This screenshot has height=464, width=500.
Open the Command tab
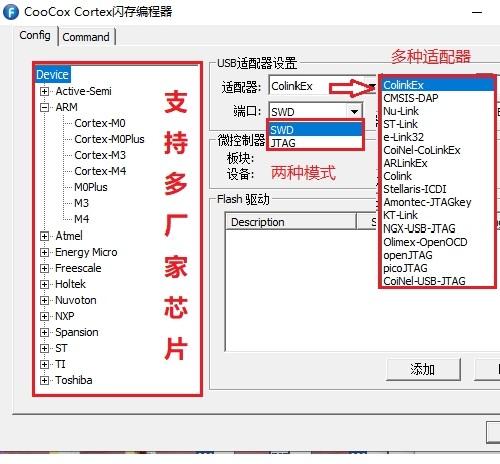click(86, 37)
